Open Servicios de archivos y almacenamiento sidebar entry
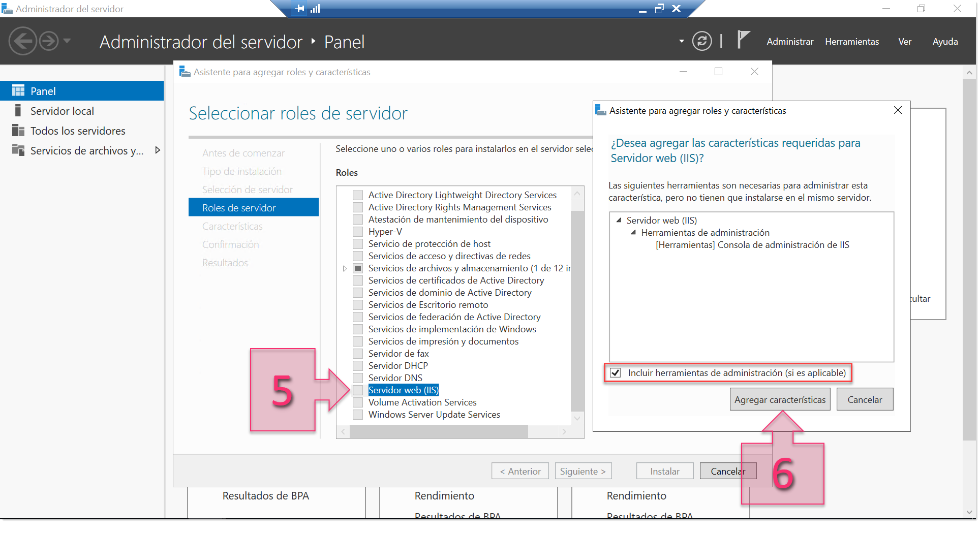This screenshot has width=980, height=533. (x=87, y=150)
